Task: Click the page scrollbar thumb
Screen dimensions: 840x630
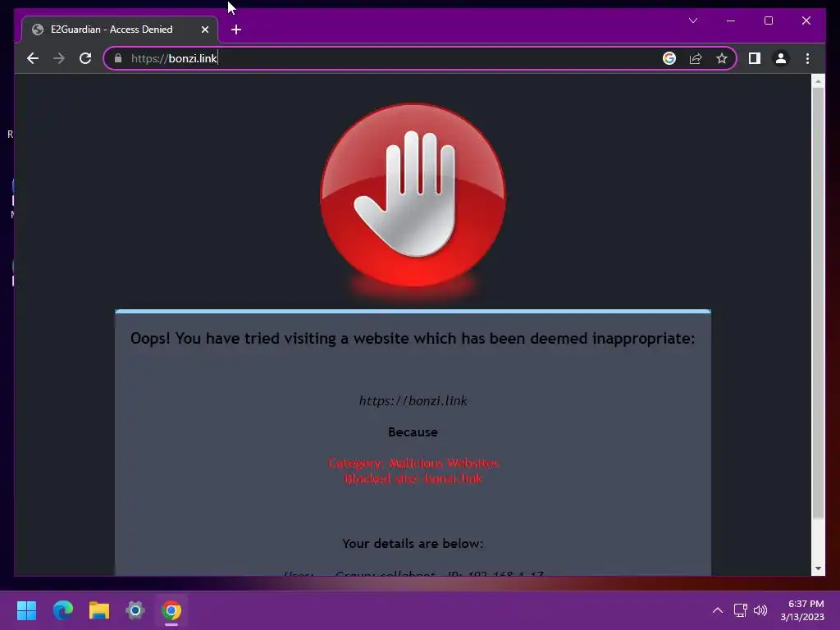Action: 818,303
